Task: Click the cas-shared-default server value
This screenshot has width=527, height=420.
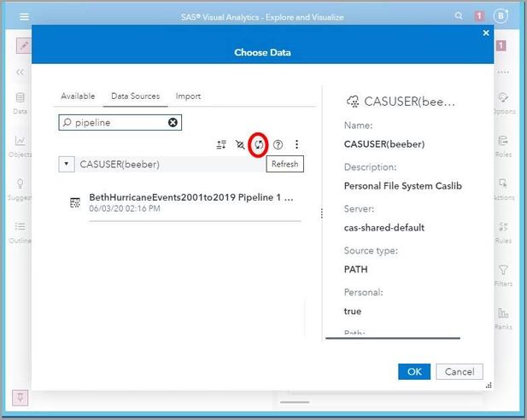Action: (x=384, y=228)
